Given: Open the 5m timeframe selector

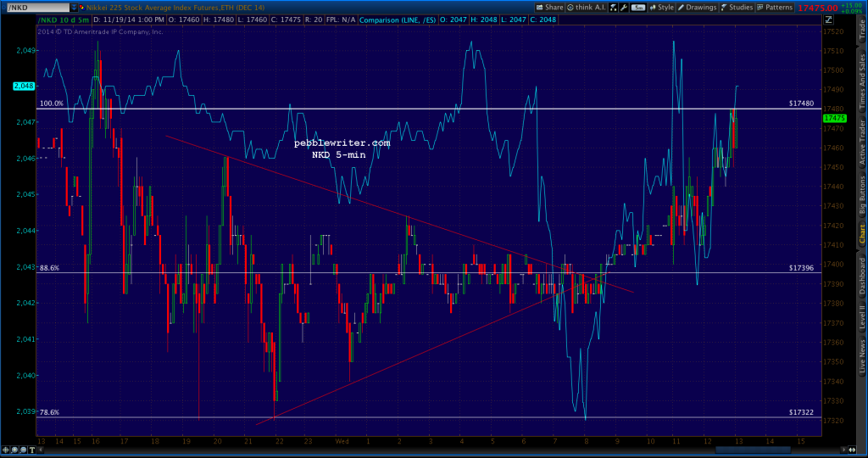Looking at the screenshot, I should pos(638,8).
